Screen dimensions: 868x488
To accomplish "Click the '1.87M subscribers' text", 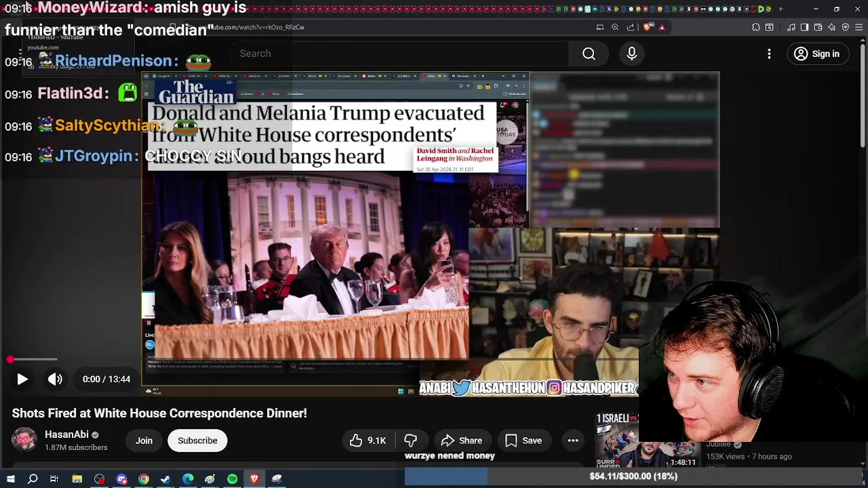I will click(x=76, y=448).
